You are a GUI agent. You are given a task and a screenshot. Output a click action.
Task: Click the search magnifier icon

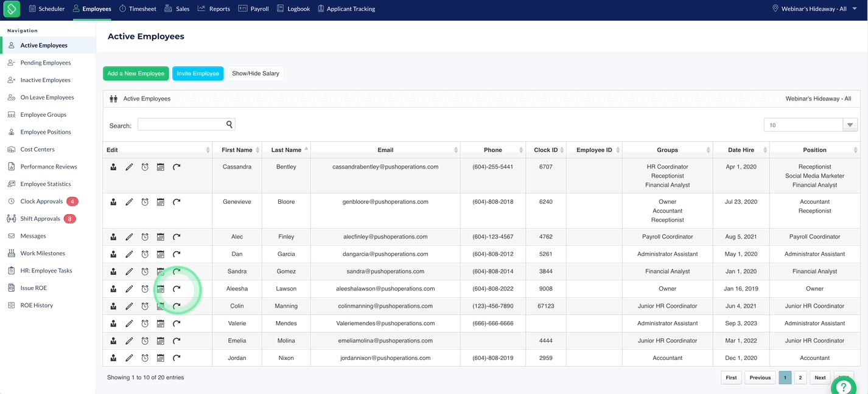229,124
